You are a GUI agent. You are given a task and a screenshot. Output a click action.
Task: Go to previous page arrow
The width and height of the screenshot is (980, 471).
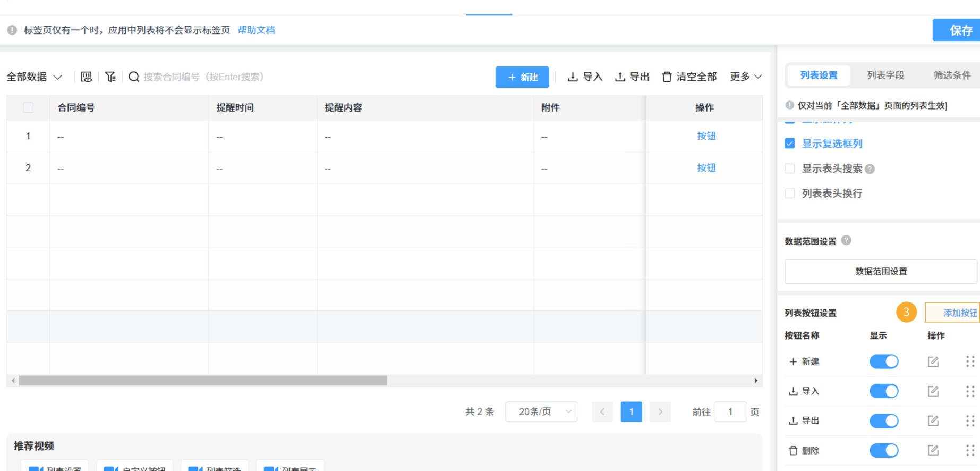(602, 411)
